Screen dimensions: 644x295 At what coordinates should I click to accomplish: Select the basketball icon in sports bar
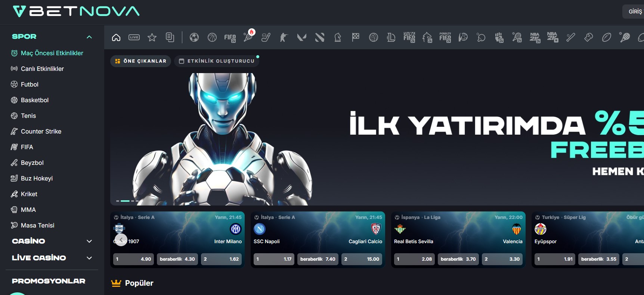click(x=212, y=37)
